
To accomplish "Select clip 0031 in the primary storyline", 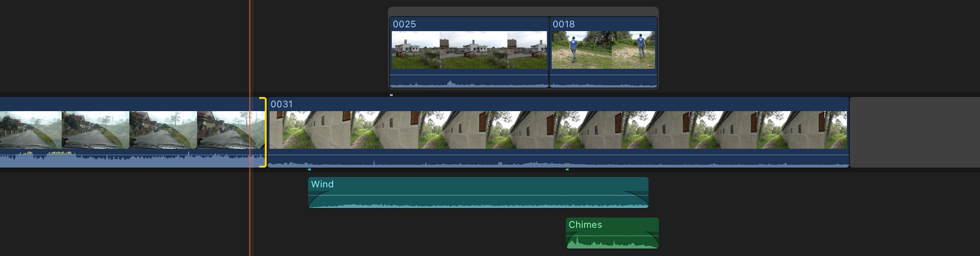I will (x=558, y=130).
